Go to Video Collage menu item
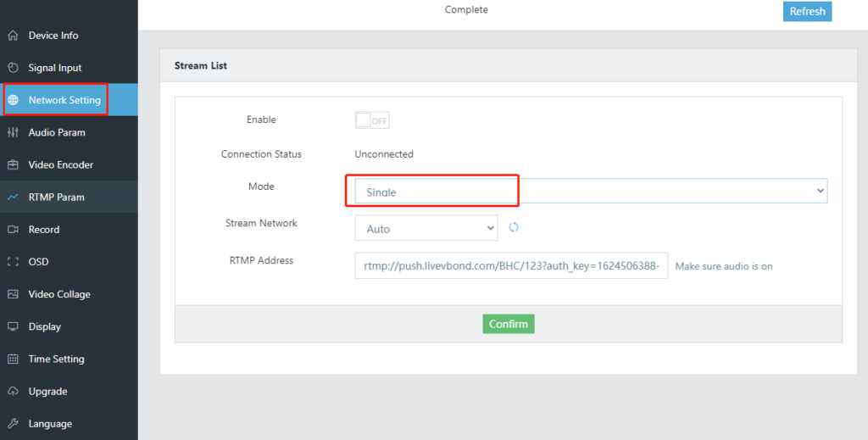This screenshot has width=868, height=440. (x=59, y=294)
